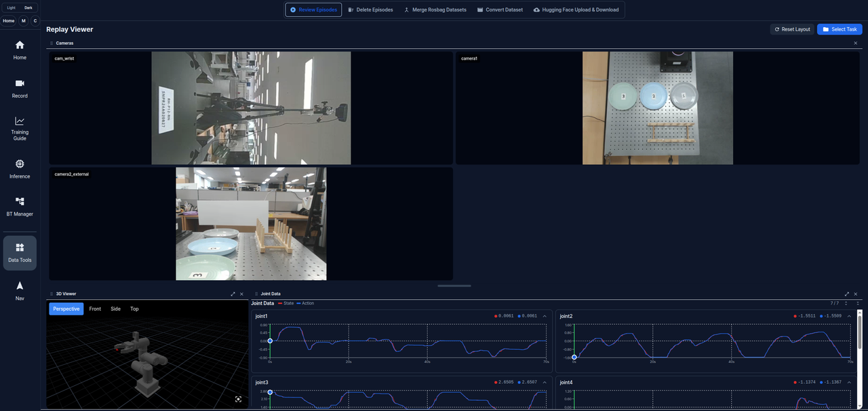
Task: Select the Perspective view
Action: click(66, 309)
